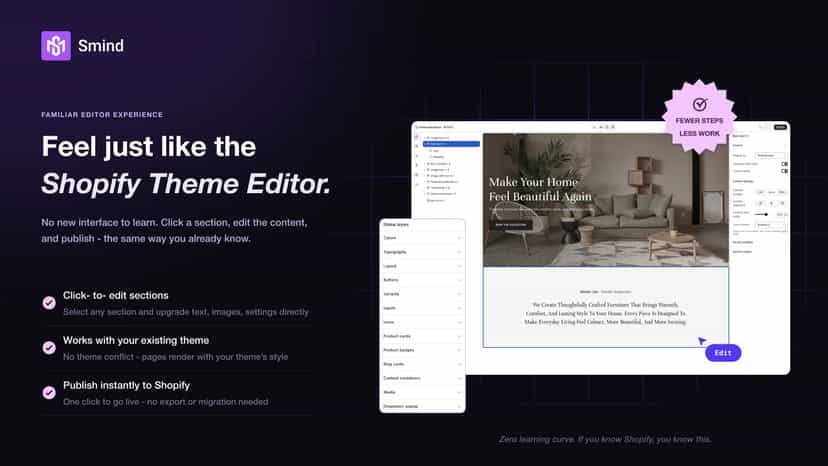Screen dimensions: 828x466
Task: Expand the Media row in Global styles
Action: click(x=422, y=392)
